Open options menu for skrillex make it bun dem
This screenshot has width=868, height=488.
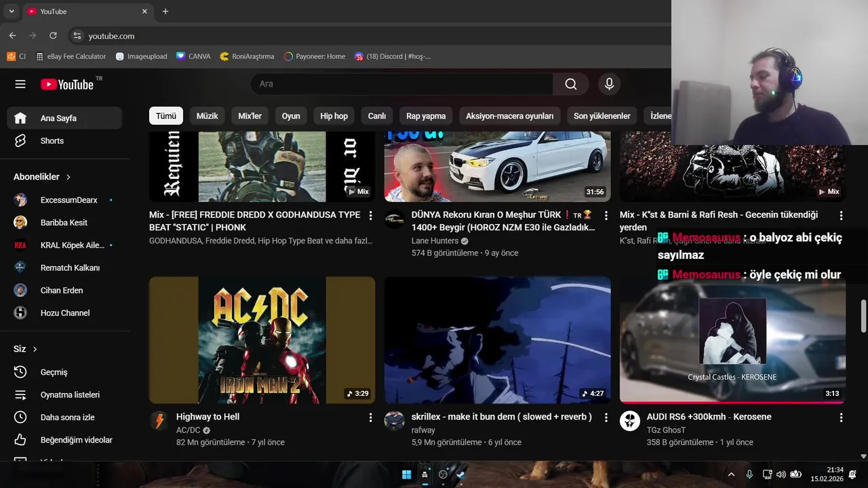click(x=606, y=418)
